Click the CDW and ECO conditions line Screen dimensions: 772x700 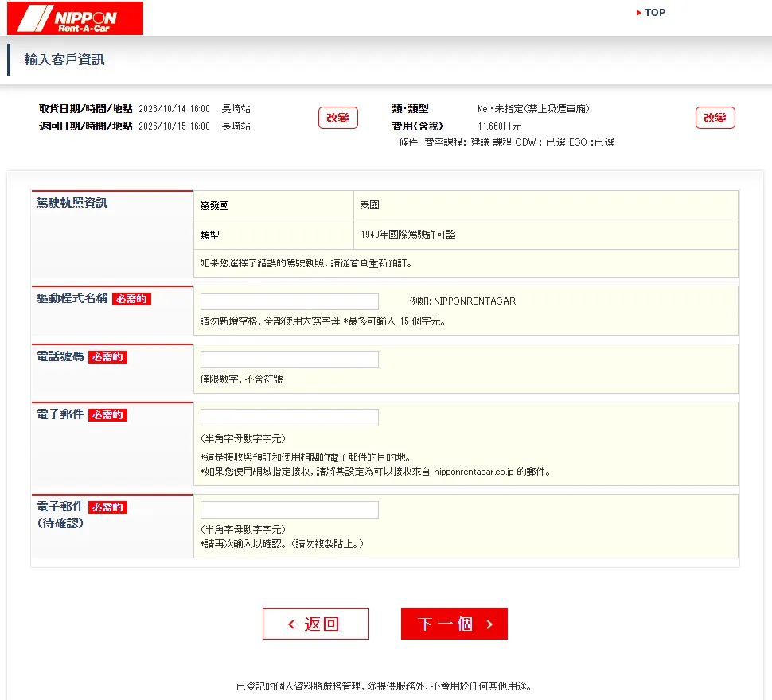[507, 142]
